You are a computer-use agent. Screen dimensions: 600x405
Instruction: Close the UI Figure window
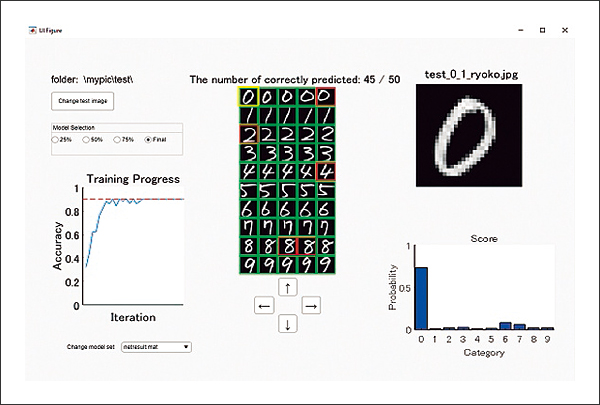(565, 30)
